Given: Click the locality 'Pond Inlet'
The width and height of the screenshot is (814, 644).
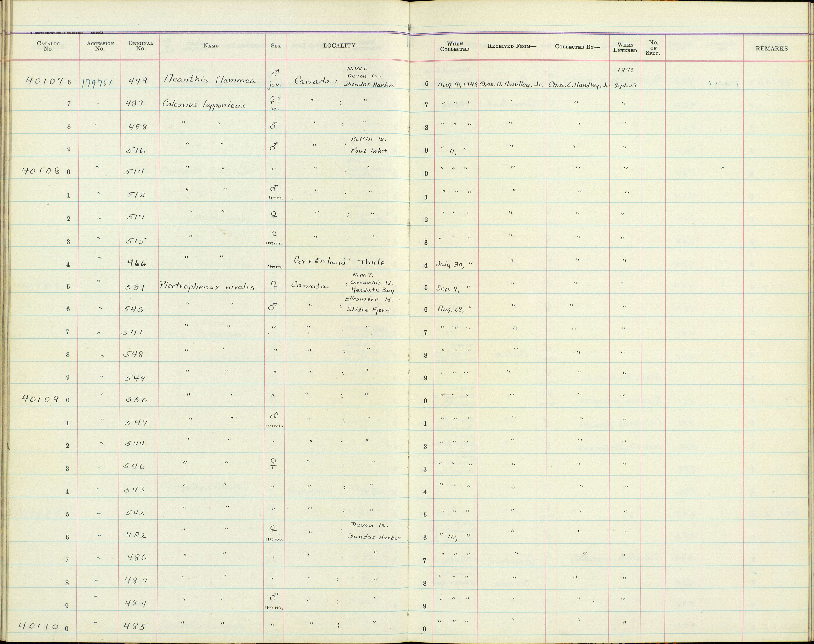Looking at the screenshot, I should click(369, 151).
